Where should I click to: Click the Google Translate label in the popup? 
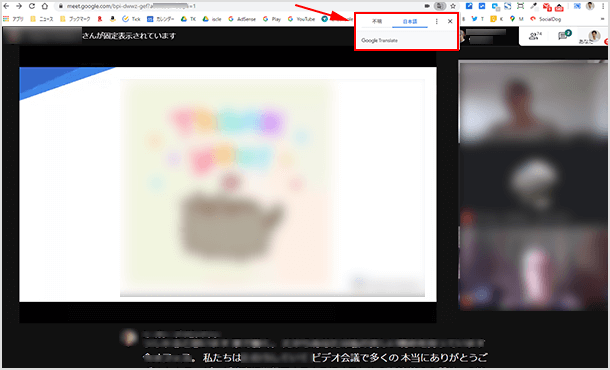click(x=379, y=40)
